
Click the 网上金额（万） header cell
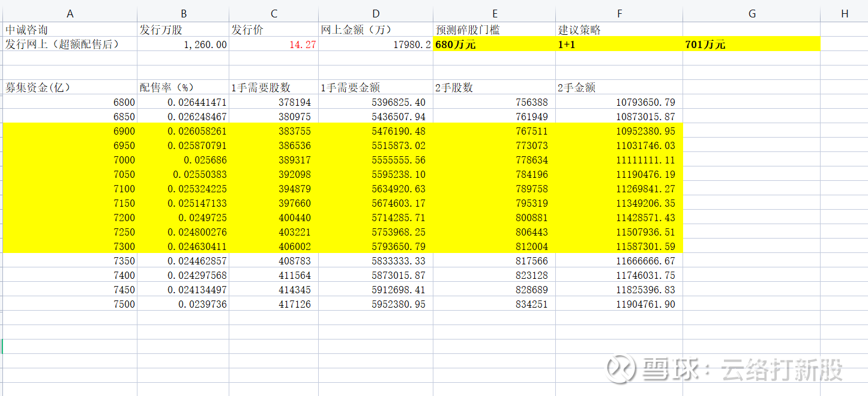(x=376, y=29)
